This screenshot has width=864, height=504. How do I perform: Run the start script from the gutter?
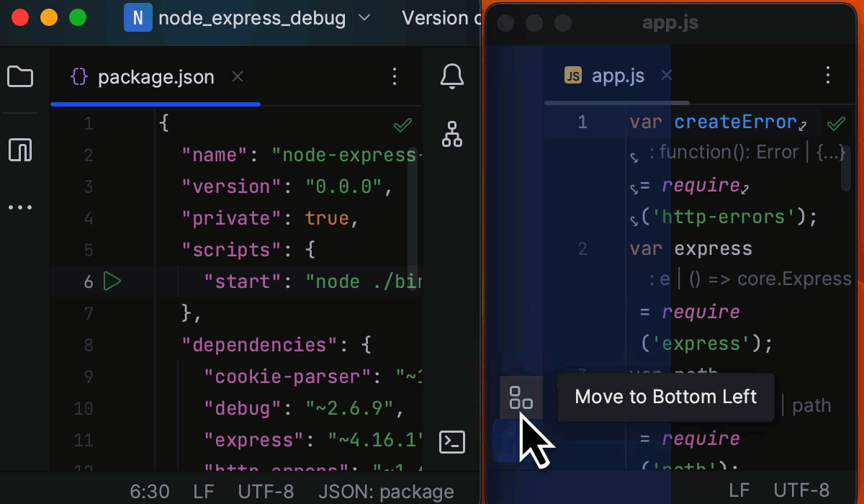pos(112,282)
